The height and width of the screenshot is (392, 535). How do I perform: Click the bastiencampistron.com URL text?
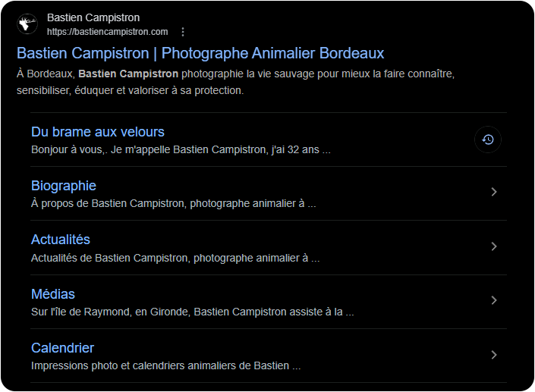(107, 32)
